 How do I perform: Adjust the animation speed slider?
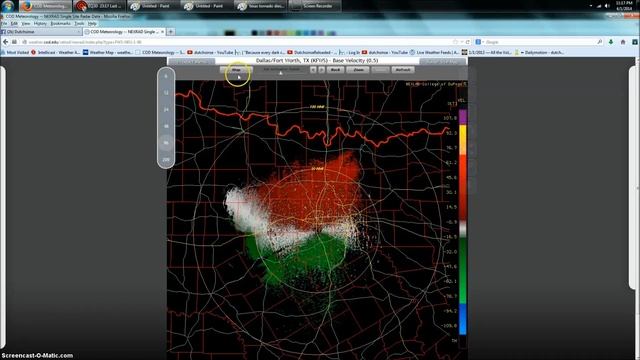pos(281,73)
